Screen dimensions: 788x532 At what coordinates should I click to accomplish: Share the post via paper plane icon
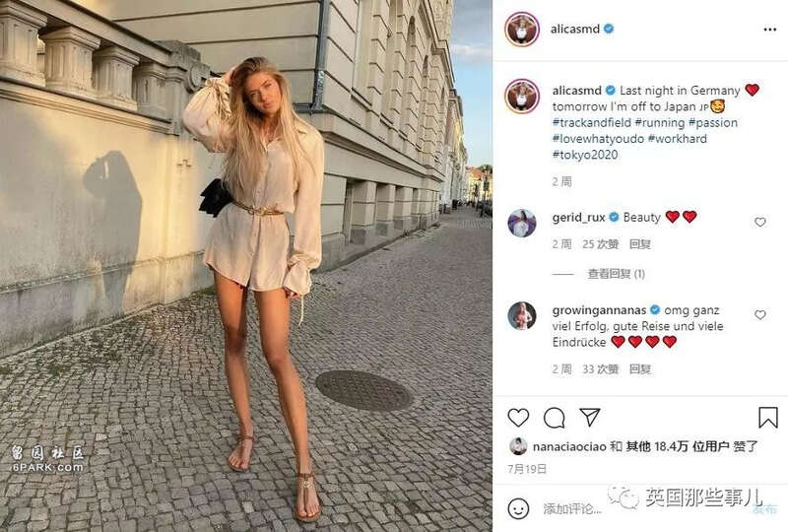pos(589,417)
